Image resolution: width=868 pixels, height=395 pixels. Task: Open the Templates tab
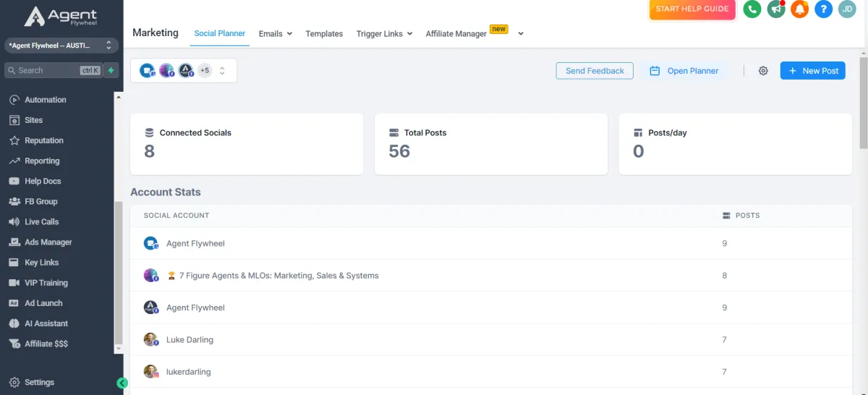coord(324,33)
